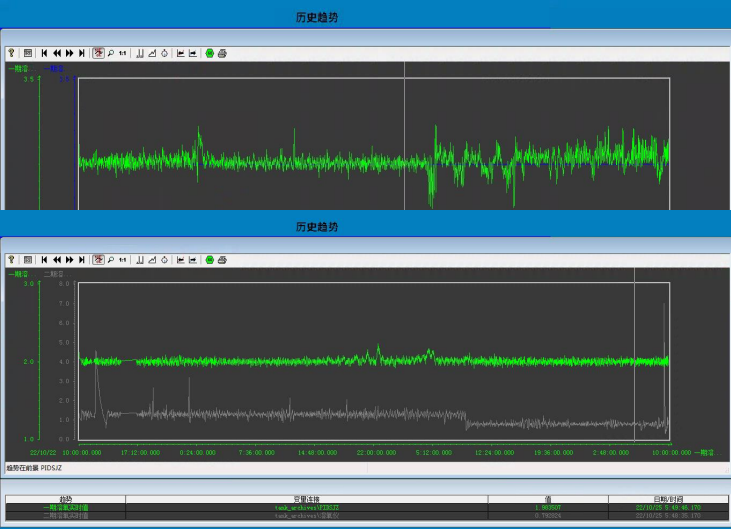Bring next trend to front in upper toolbar
Viewport: 731px width, 529px height.
coord(193,53)
